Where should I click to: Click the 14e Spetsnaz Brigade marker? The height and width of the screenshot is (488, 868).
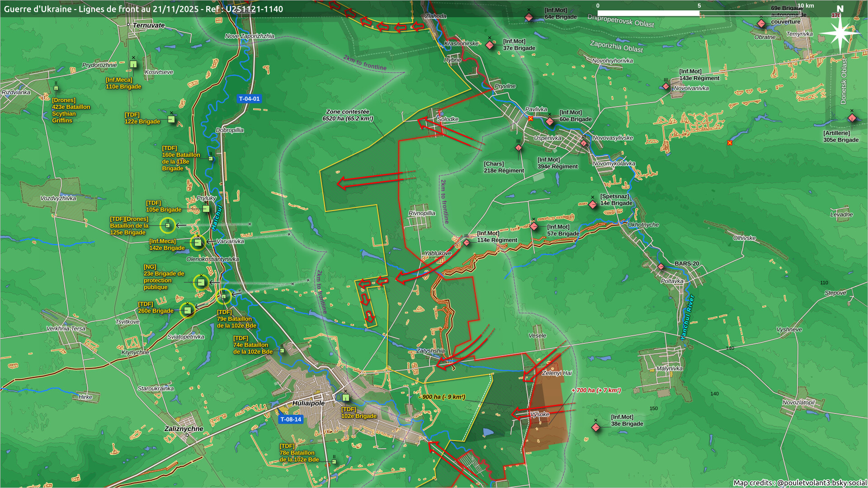593,205
